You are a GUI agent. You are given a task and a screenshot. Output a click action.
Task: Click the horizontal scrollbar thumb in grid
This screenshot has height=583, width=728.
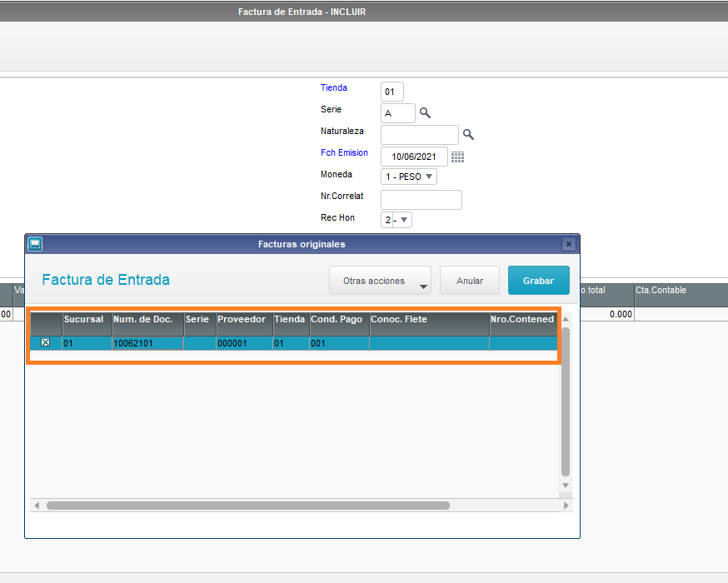click(248, 506)
